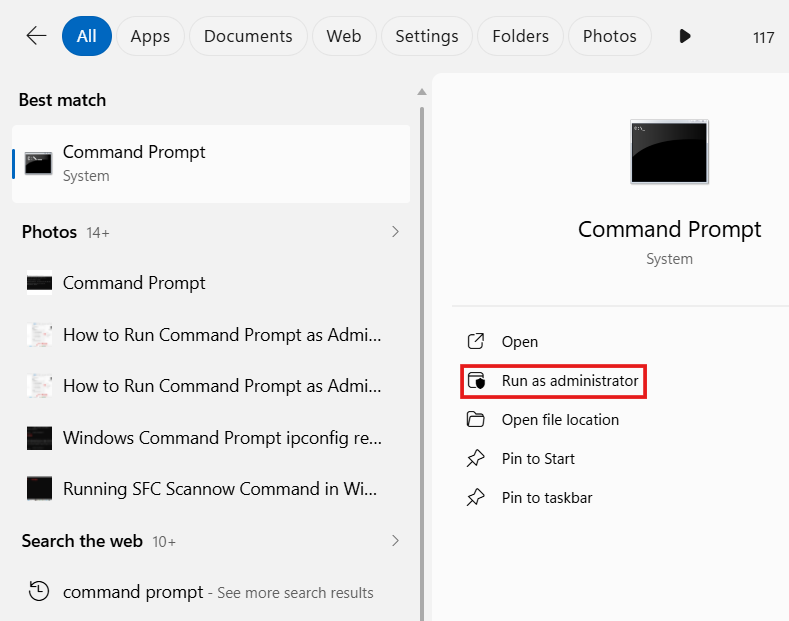Switch to the Folders filter tab
Image resolution: width=789 pixels, height=621 pixels.
[520, 36]
